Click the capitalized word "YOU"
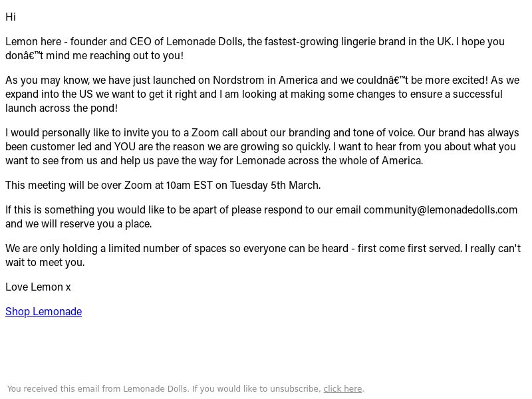Image resolution: width=532 pixels, height=399 pixels. click(125, 146)
